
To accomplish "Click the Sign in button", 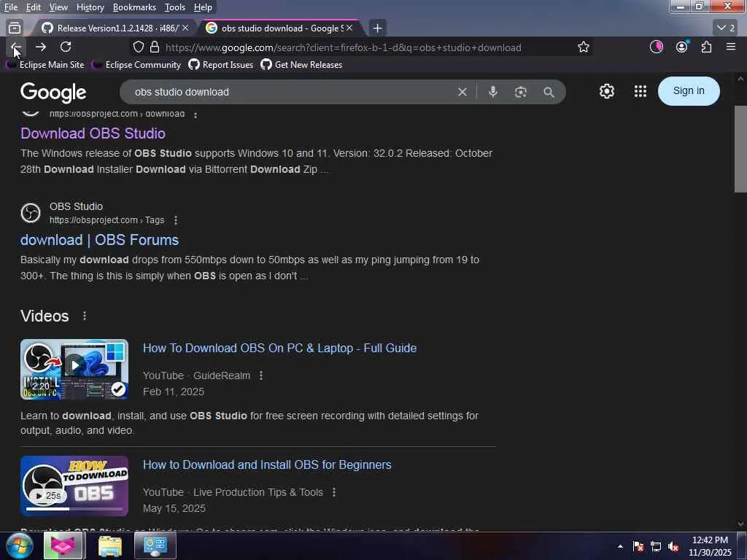I will click(689, 91).
